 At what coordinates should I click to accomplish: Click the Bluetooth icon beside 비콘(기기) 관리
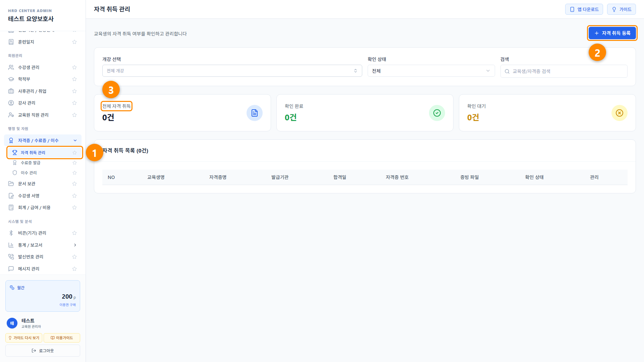point(11,233)
